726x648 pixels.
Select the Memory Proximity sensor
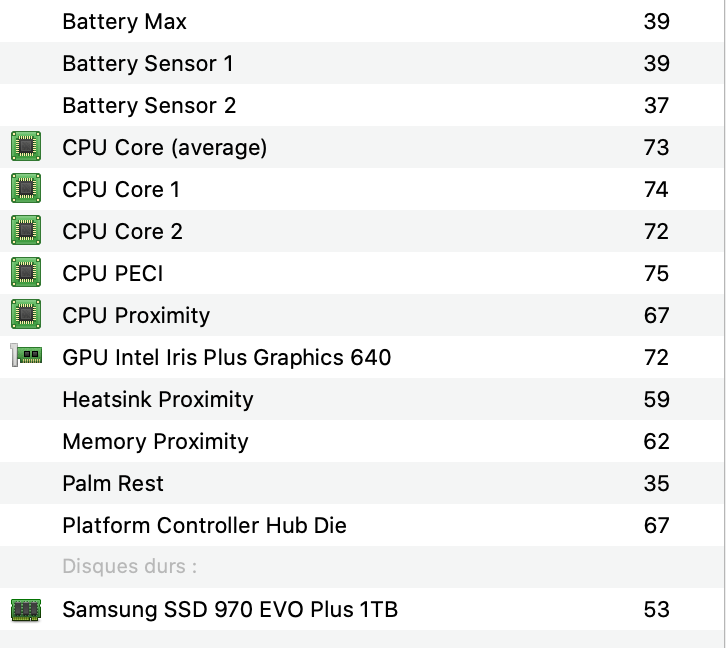point(155,441)
